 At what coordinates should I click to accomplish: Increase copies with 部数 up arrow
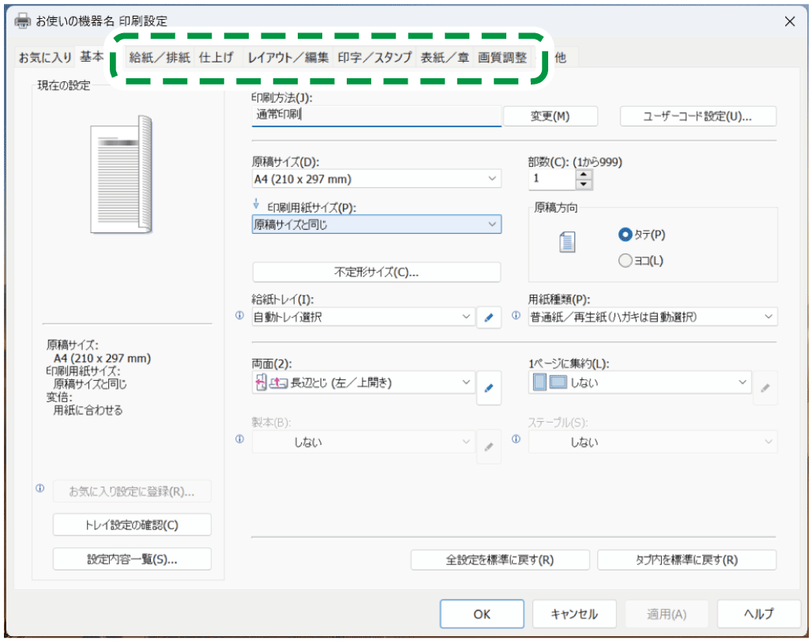584,174
